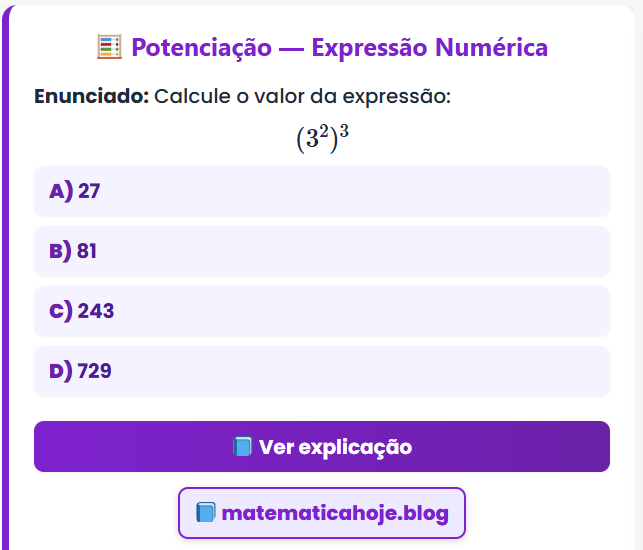
Task: Expand the explanation via Ver explicação
Action: (x=321, y=446)
